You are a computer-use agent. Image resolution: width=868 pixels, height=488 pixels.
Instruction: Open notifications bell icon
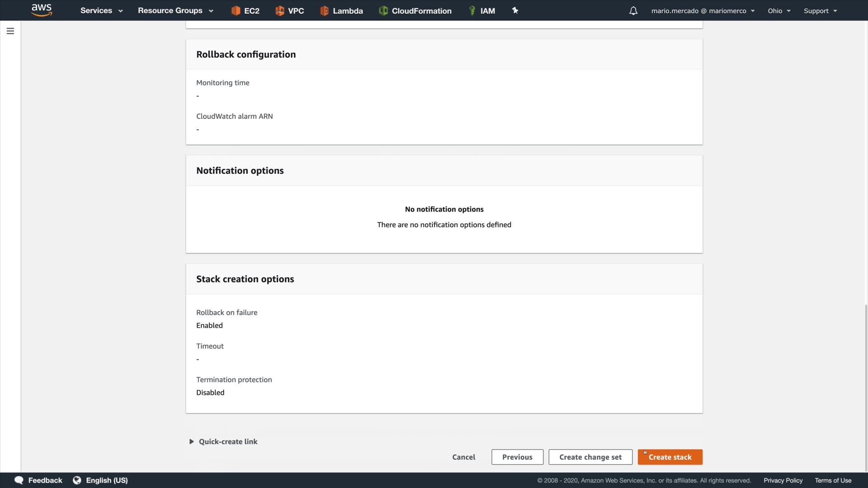(633, 10)
